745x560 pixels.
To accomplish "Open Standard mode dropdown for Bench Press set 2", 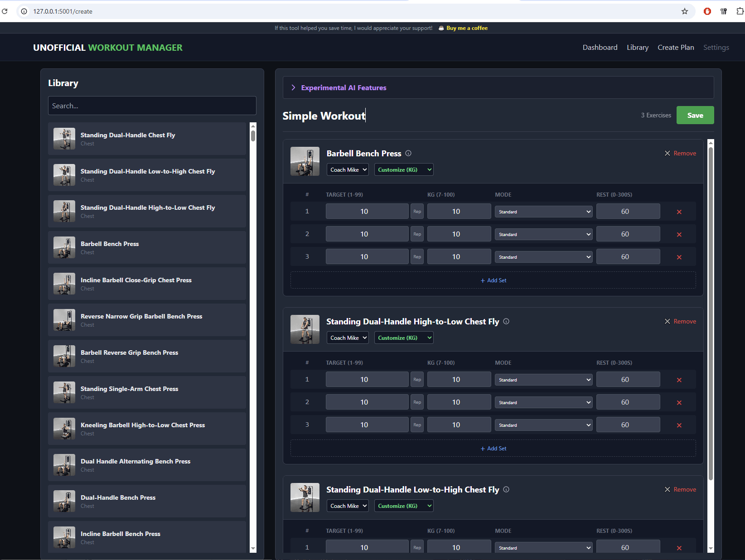I will pos(543,234).
